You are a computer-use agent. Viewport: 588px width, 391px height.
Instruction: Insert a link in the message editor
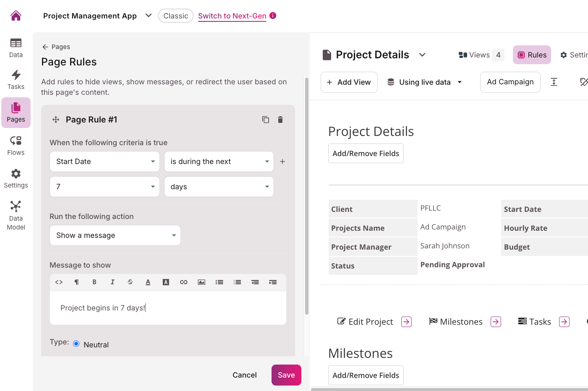183,282
